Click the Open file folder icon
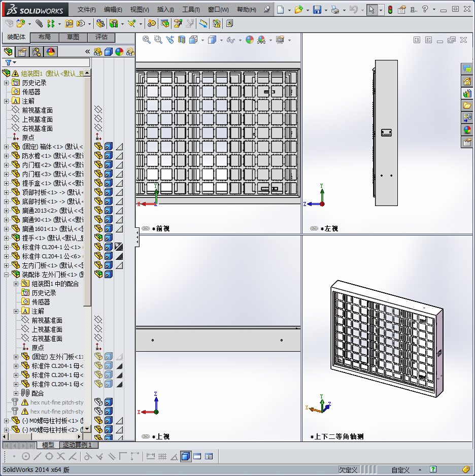The width and height of the screenshot is (475, 476). [299, 10]
